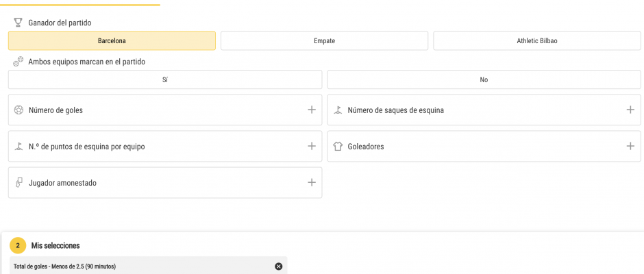The height and width of the screenshot is (274, 644).
Task: Expand N.º de puntos de esquina plus
Action: point(312,146)
